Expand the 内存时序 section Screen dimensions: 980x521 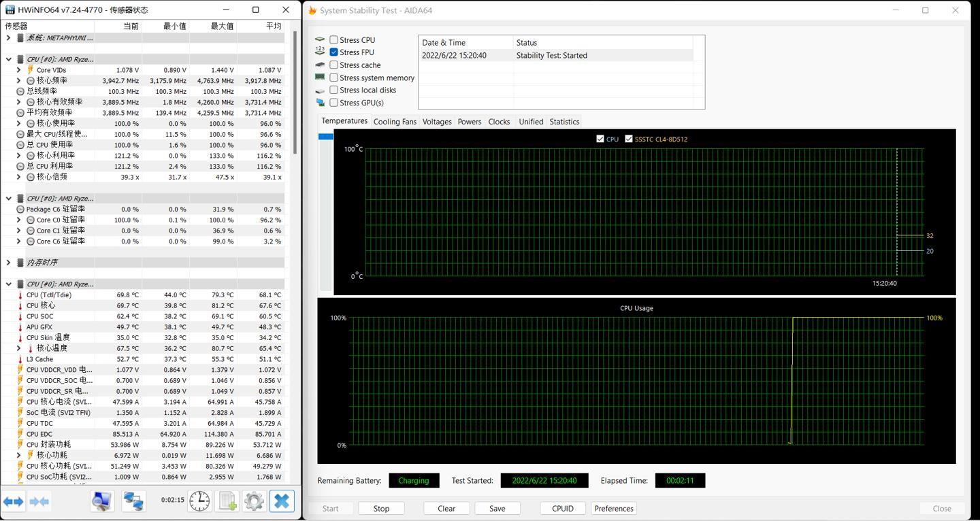coord(9,263)
